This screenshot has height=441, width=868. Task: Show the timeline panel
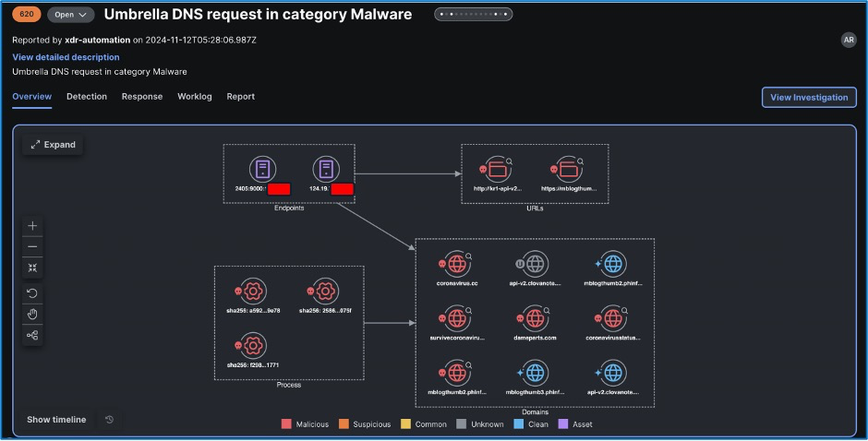coord(56,420)
